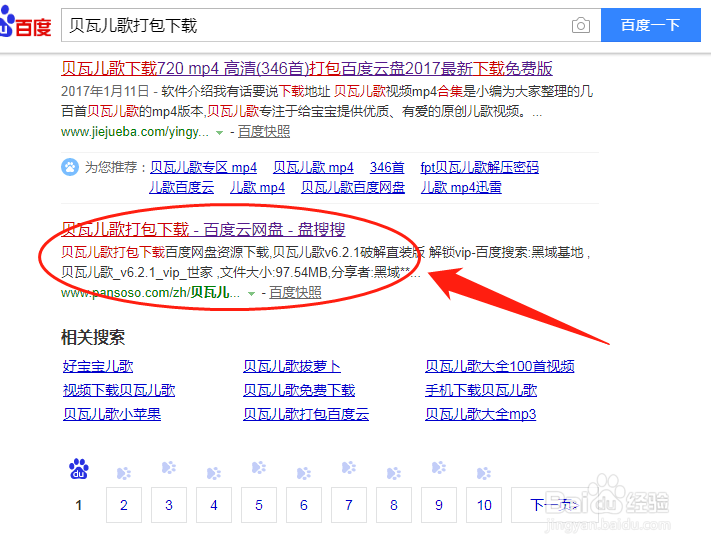Go to results page 7
This screenshot has height=550, width=711.
pos(349,505)
